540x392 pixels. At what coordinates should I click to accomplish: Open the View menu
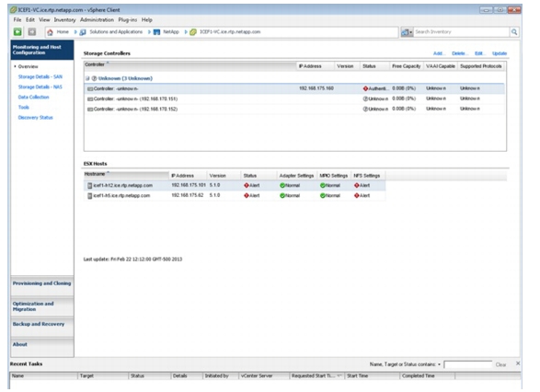[44, 20]
